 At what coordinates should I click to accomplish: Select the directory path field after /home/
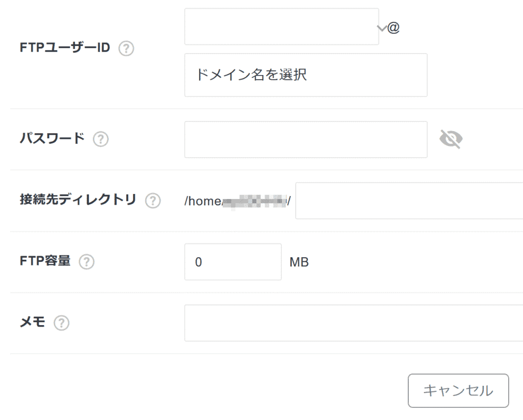pyautogui.click(x=409, y=201)
